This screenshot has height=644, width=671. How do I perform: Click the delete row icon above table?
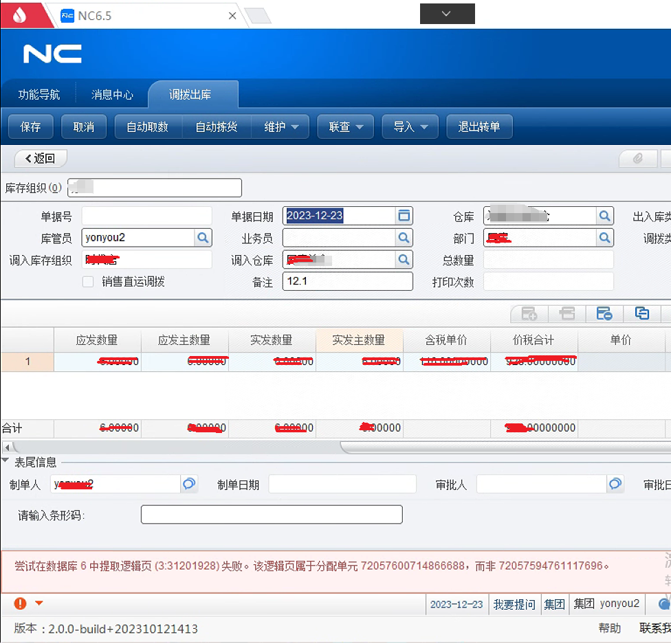click(604, 314)
